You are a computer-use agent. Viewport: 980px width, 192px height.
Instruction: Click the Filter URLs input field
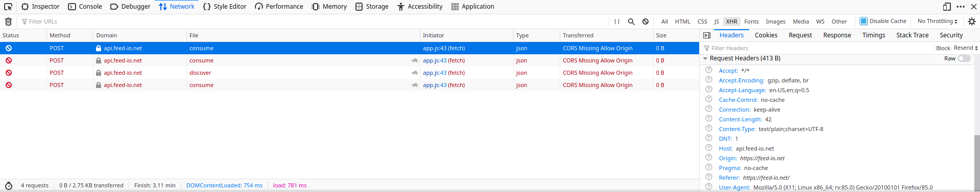tap(314, 22)
